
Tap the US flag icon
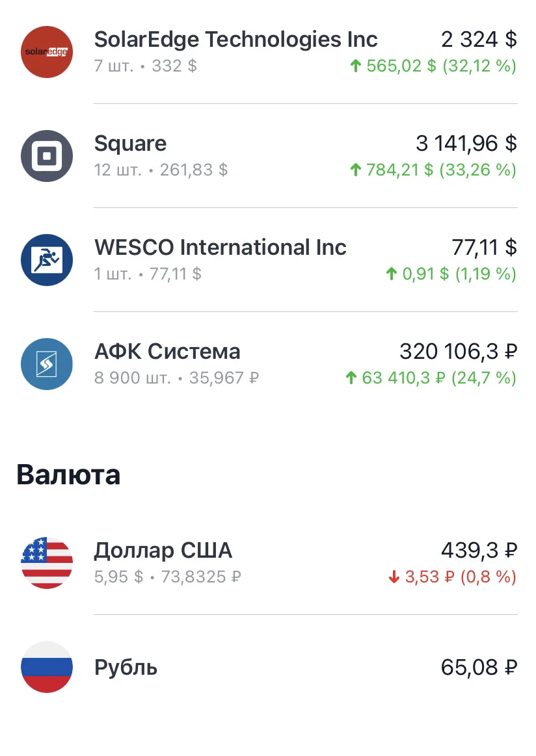(x=47, y=563)
